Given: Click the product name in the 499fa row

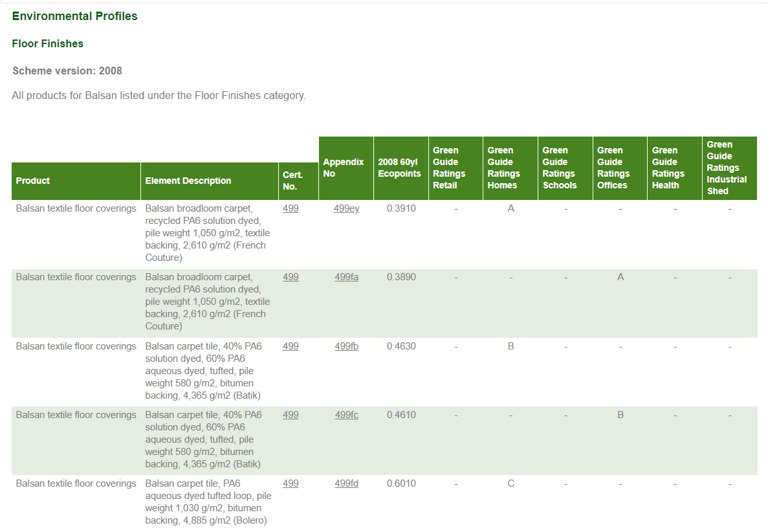Looking at the screenshot, I should point(76,277).
